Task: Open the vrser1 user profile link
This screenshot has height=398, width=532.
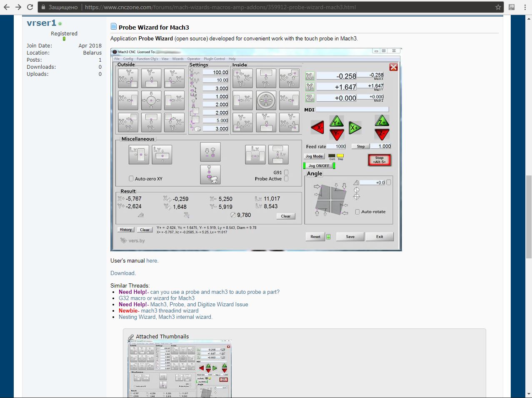Action: (41, 23)
